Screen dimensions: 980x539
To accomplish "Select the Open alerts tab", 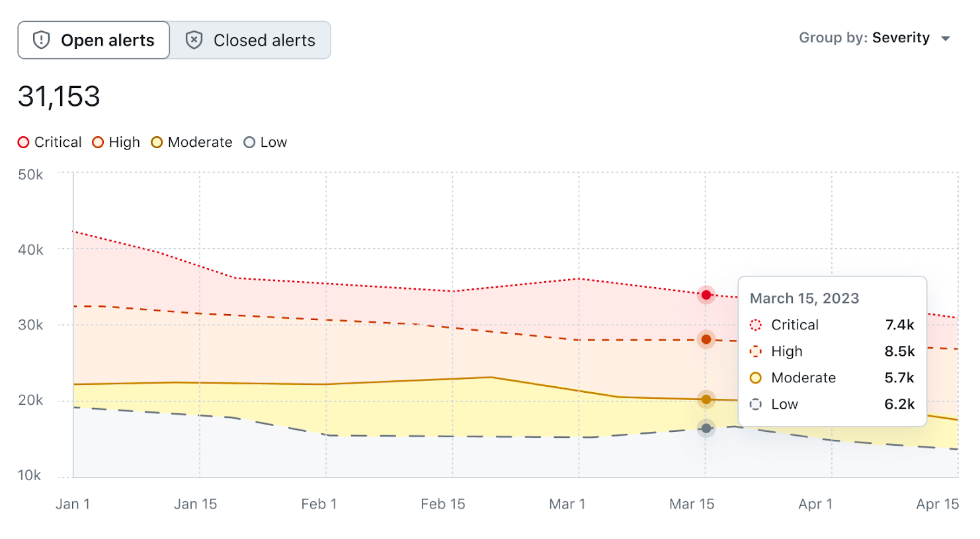I will click(94, 40).
